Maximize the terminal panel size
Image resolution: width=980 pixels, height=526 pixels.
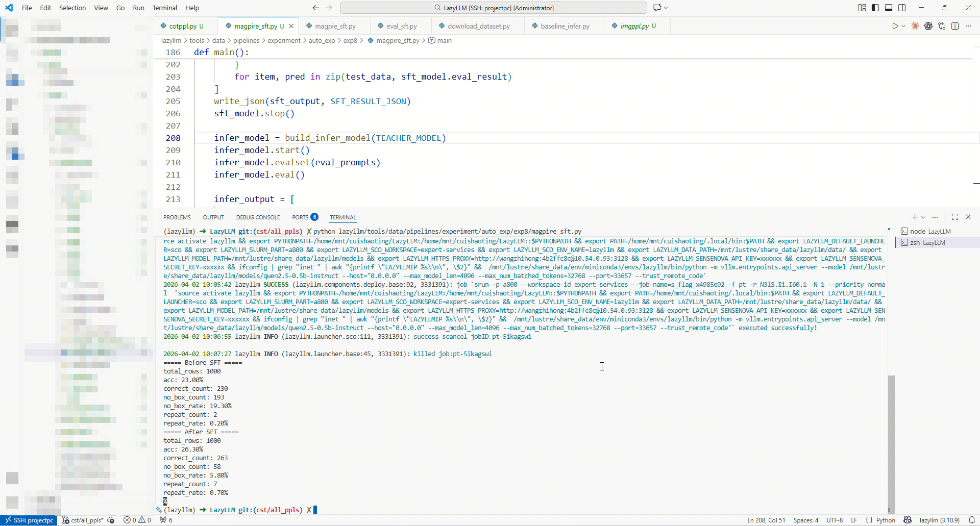pyautogui.click(x=955, y=217)
